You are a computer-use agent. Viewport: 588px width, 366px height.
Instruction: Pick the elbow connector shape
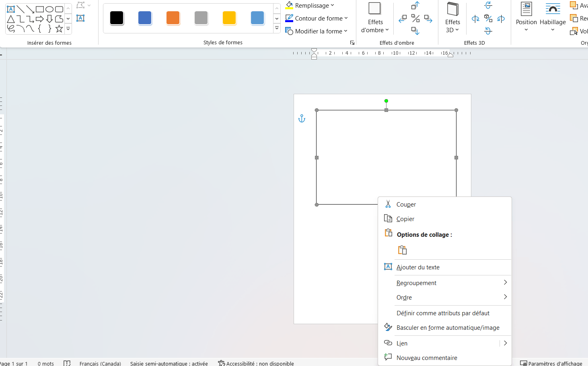pyautogui.click(x=21, y=19)
